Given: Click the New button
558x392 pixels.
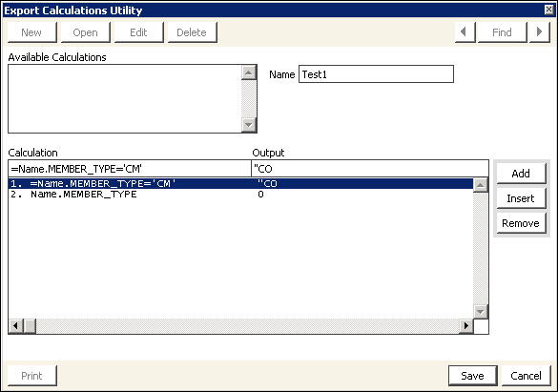Looking at the screenshot, I should tap(32, 32).
